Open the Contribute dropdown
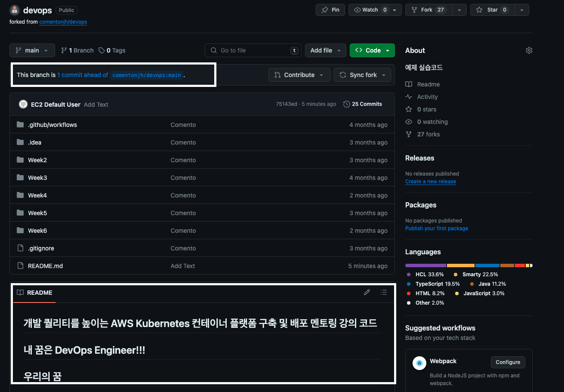Image resolution: width=564 pixels, height=392 pixels. coord(299,75)
